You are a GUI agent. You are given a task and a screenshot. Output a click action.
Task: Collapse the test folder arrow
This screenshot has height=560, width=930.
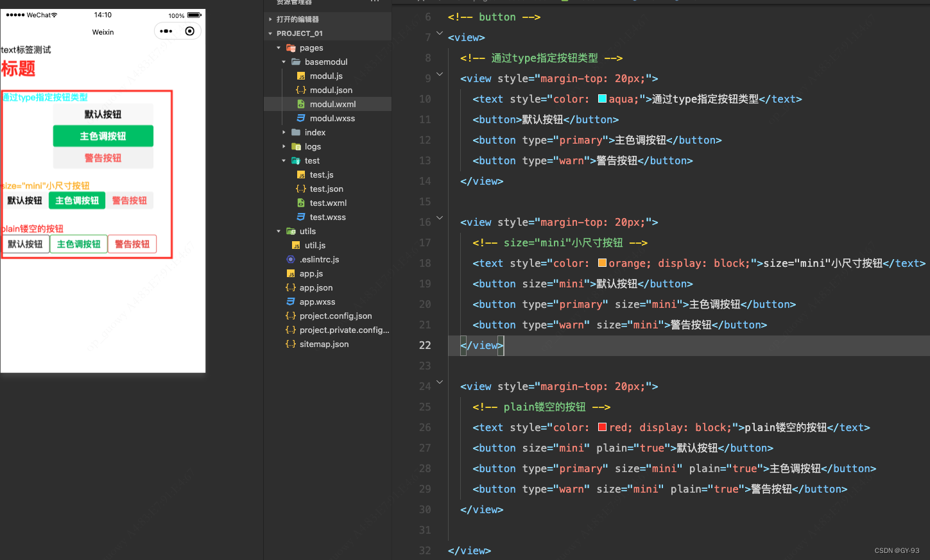[284, 160]
